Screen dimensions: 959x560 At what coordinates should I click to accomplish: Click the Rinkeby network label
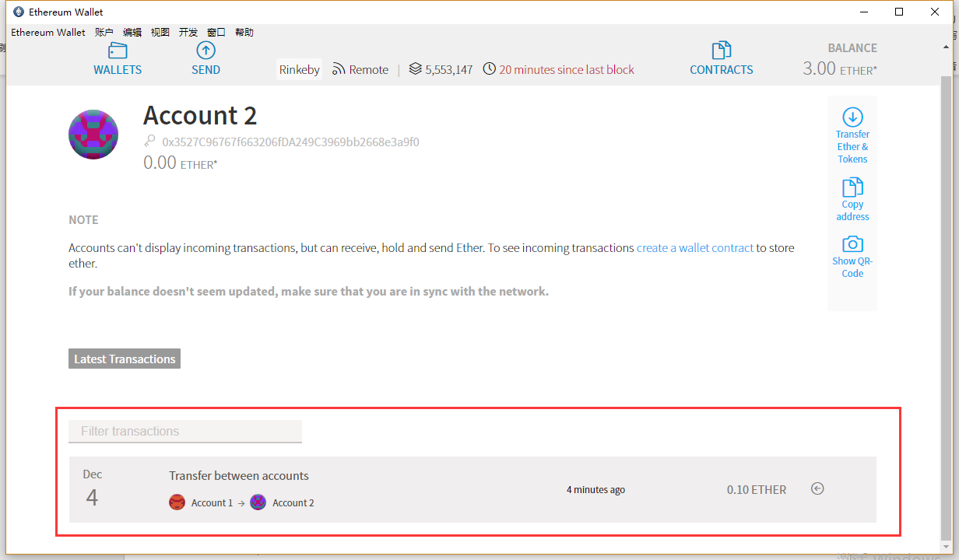coord(300,69)
